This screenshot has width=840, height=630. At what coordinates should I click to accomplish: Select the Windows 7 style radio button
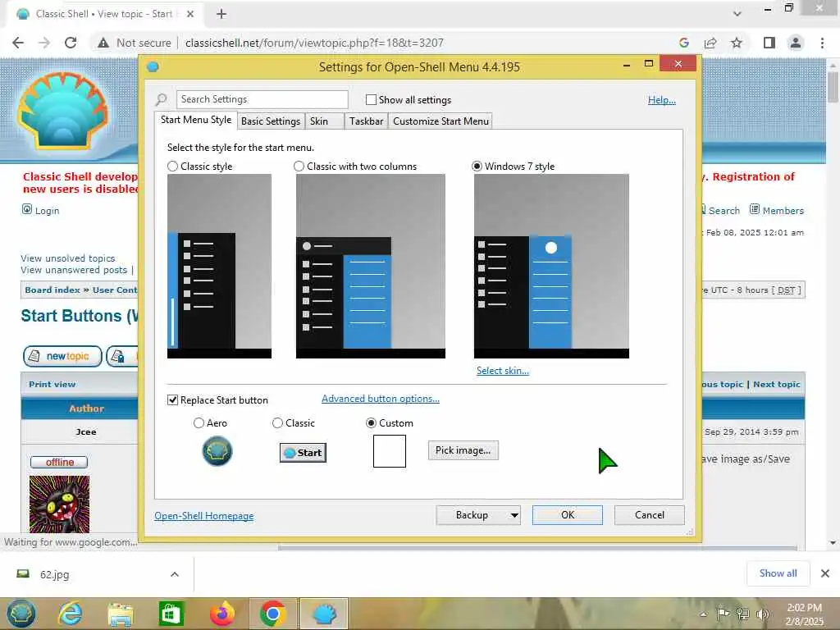[477, 166]
